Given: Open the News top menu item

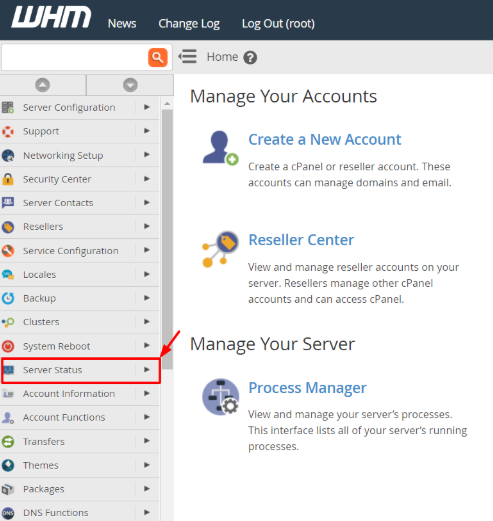Looking at the screenshot, I should click(122, 24).
